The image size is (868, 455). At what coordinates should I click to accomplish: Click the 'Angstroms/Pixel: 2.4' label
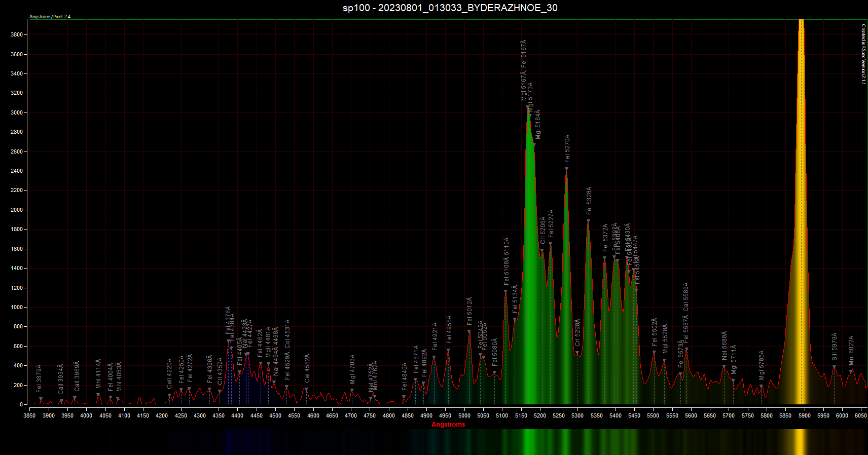tap(50, 17)
